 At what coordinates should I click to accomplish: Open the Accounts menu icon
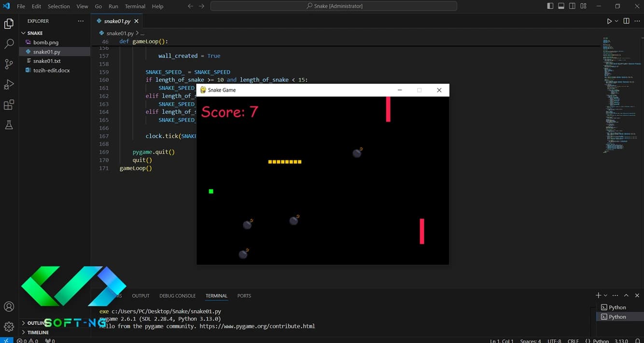pyautogui.click(x=9, y=307)
